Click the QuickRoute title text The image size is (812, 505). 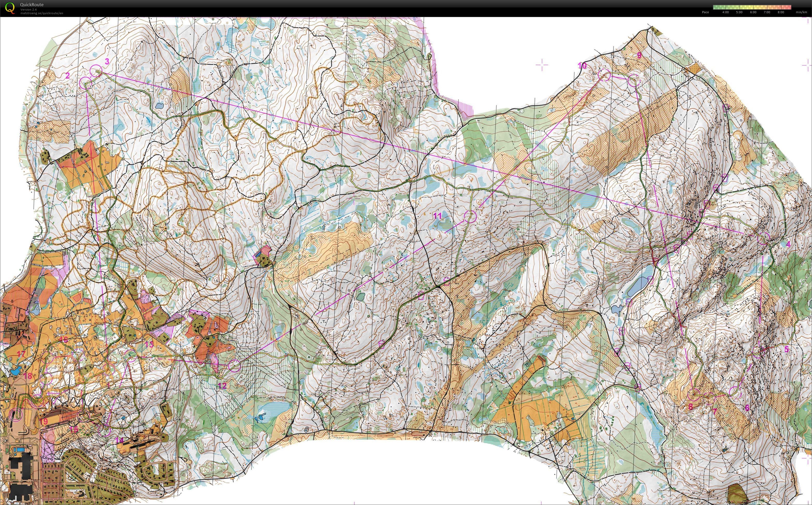coord(32,5)
